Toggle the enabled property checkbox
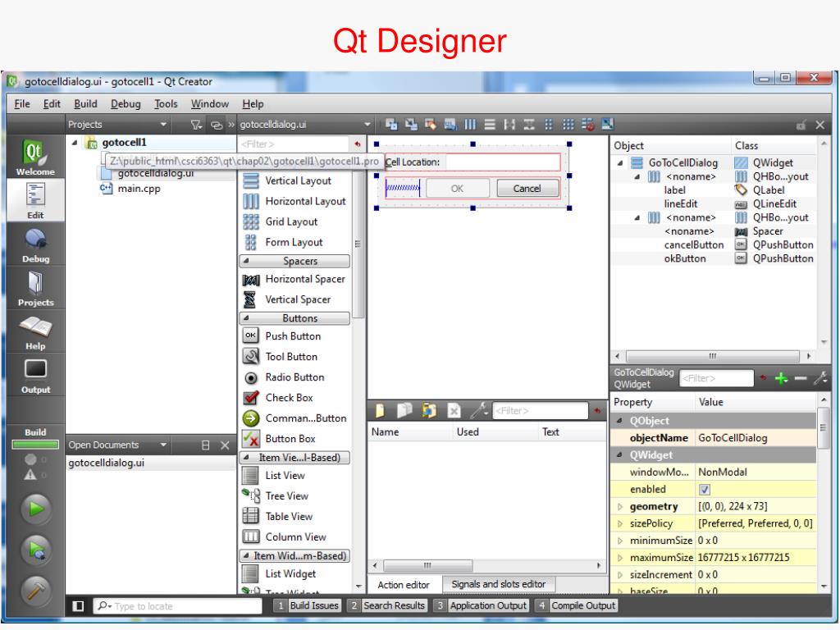The image size is (840, 630). click(x=705, y=489)
